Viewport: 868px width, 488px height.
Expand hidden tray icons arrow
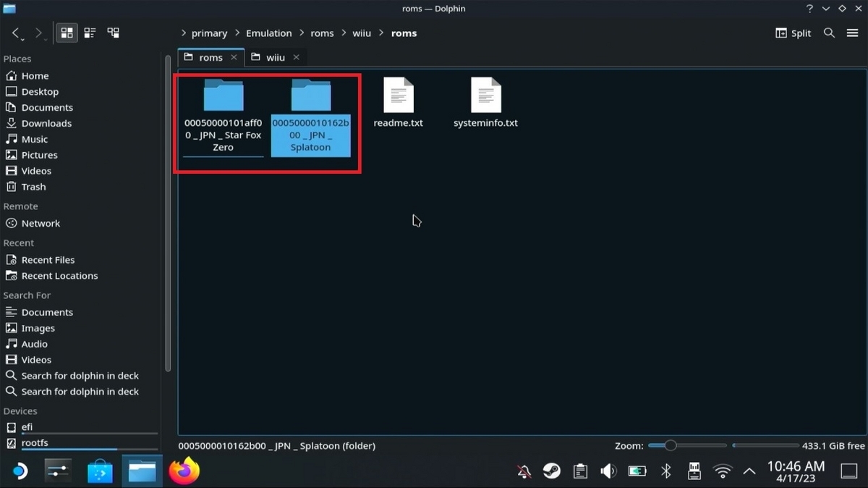(749, 471)
